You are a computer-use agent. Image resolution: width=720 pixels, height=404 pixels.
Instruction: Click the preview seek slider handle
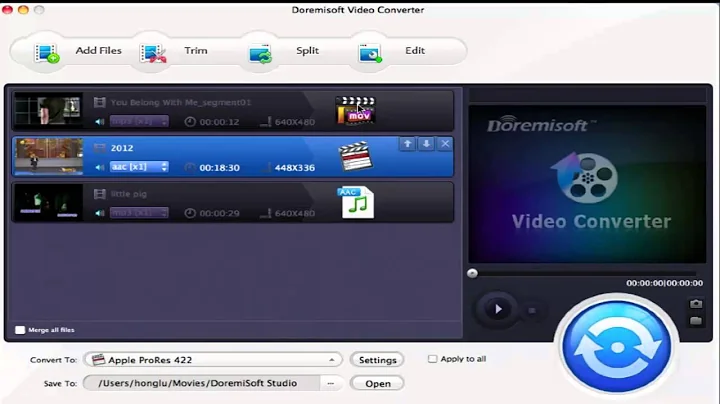472,274
